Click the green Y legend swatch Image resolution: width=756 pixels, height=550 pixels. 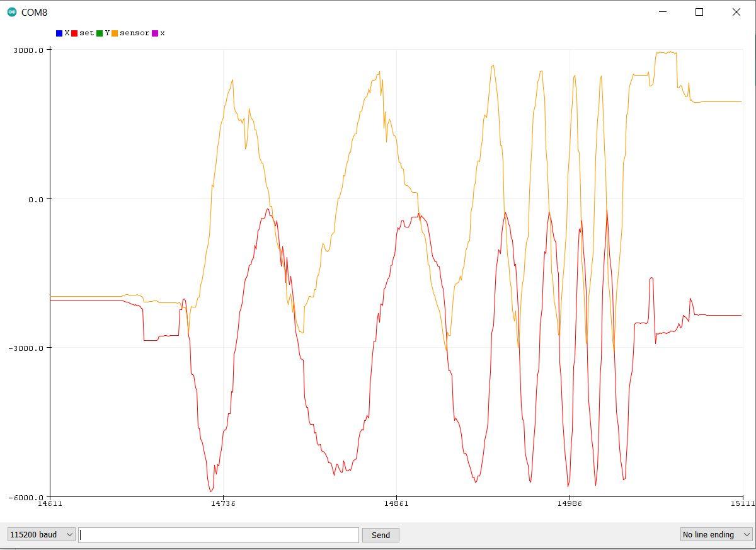click(x=100, y=33)
